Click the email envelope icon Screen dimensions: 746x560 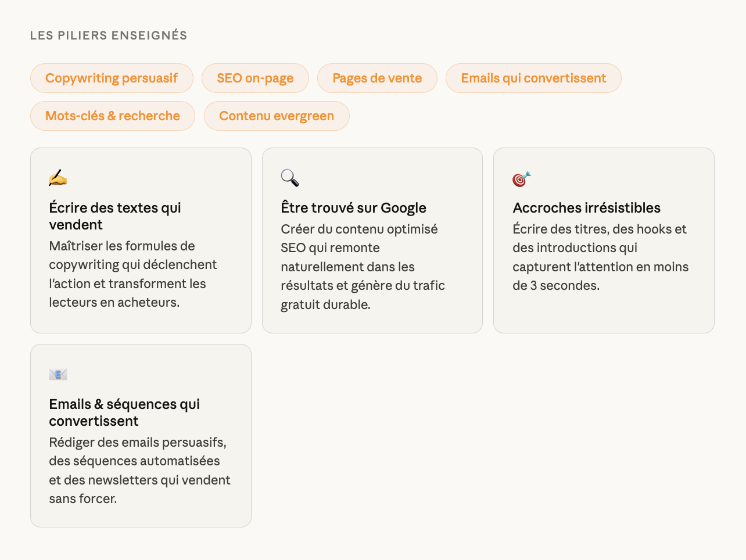[x=58, y=375]
